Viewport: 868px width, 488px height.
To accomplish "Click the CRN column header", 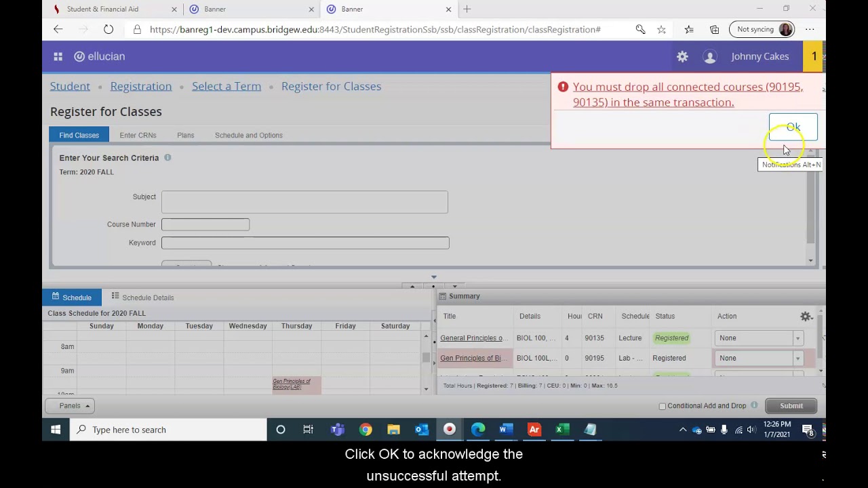I will (x=595, y=316).
